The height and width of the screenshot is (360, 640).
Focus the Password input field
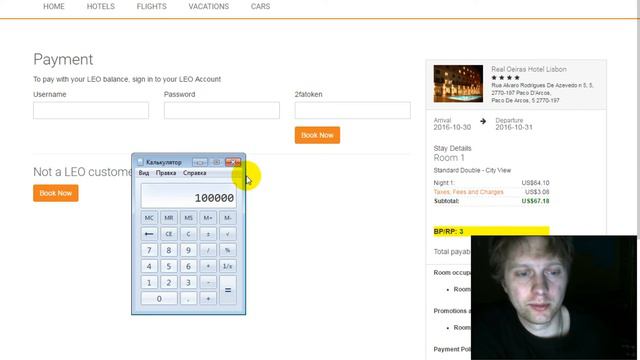click(222, 111)
